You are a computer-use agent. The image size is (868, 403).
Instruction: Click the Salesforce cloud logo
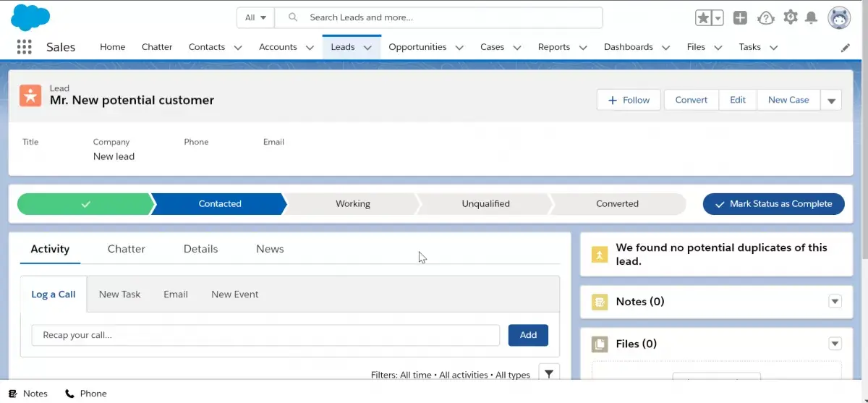30,17
